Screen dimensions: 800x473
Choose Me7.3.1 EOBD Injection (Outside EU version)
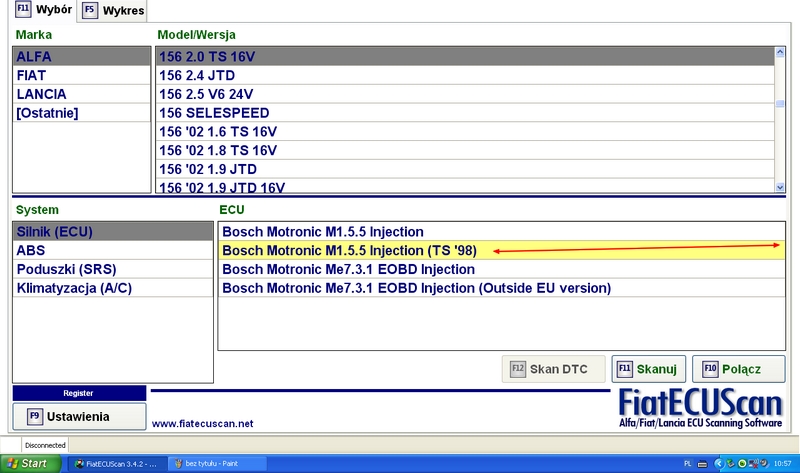click(502, 288)
